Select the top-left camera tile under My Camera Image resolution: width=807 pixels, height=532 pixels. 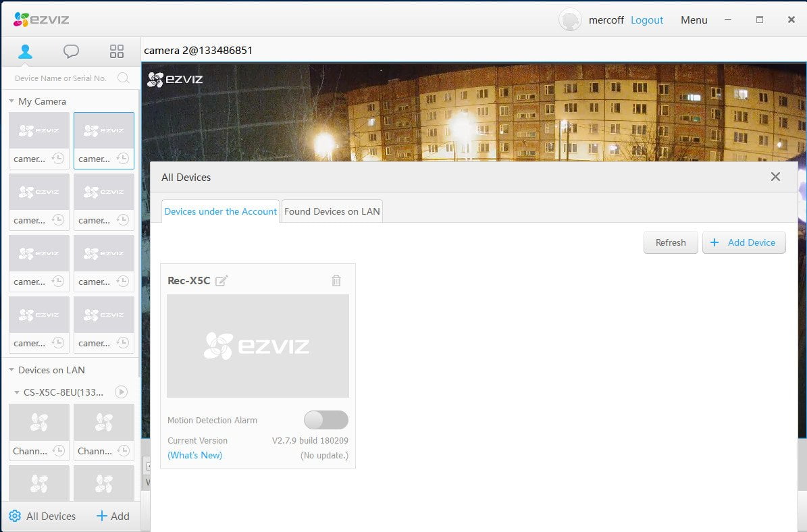(x=39, y=140)
